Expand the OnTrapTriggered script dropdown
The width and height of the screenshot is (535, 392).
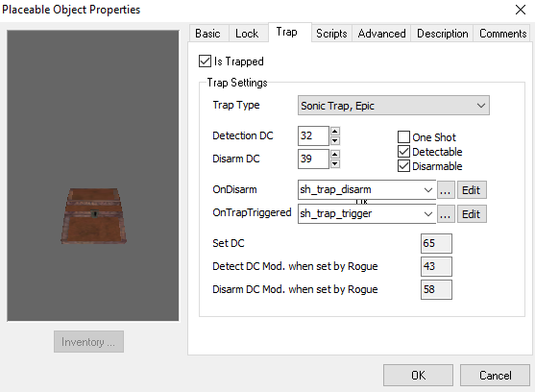point(427,214)
